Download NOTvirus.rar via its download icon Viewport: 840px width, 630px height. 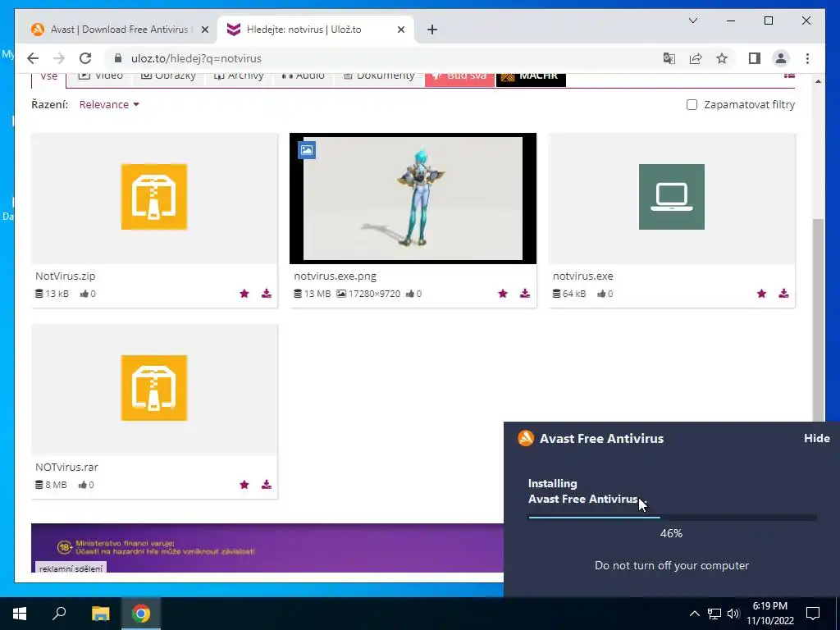[267, 485]
